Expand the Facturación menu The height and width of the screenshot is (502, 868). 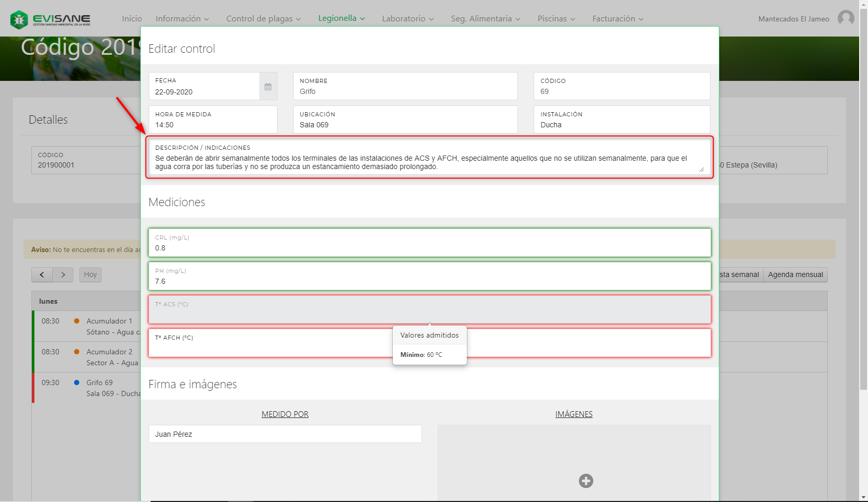coord(617,19)
